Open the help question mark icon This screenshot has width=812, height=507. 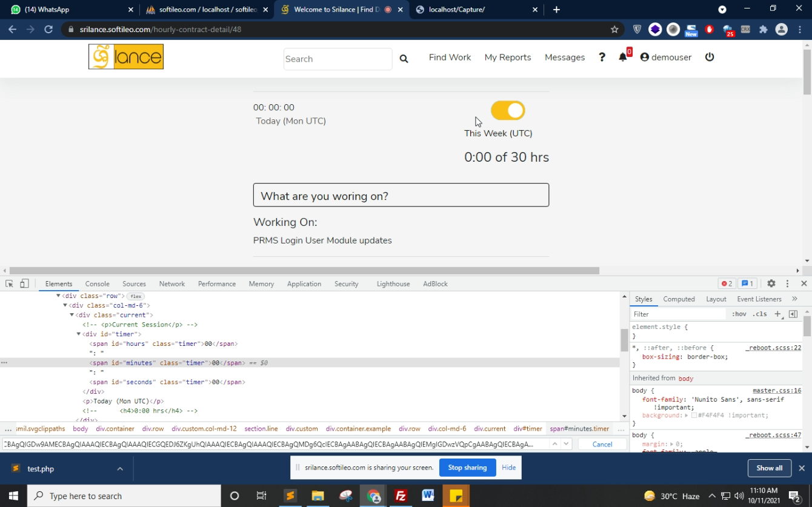pos(602,57)
